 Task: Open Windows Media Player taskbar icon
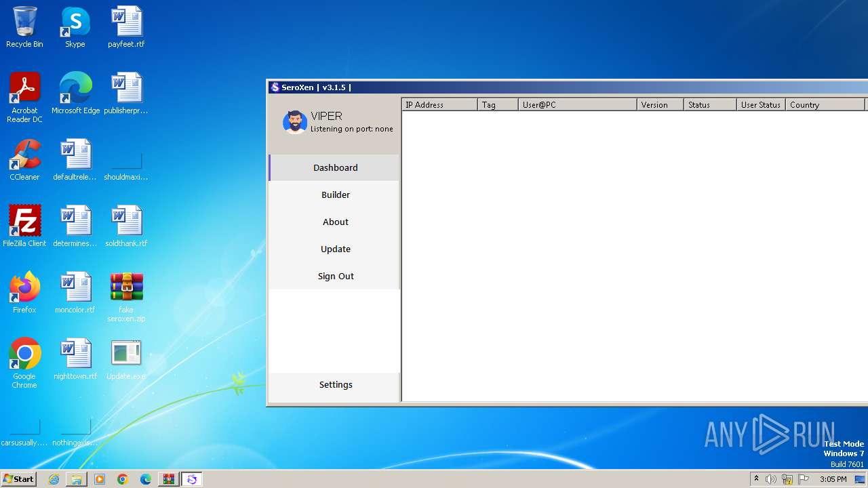tap(100, 479)
